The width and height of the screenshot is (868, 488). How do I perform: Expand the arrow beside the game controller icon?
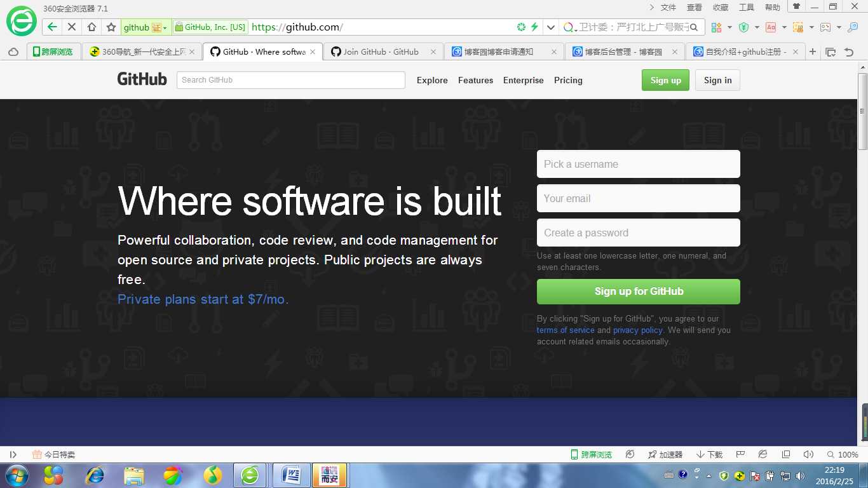click(x=839, y=27)
